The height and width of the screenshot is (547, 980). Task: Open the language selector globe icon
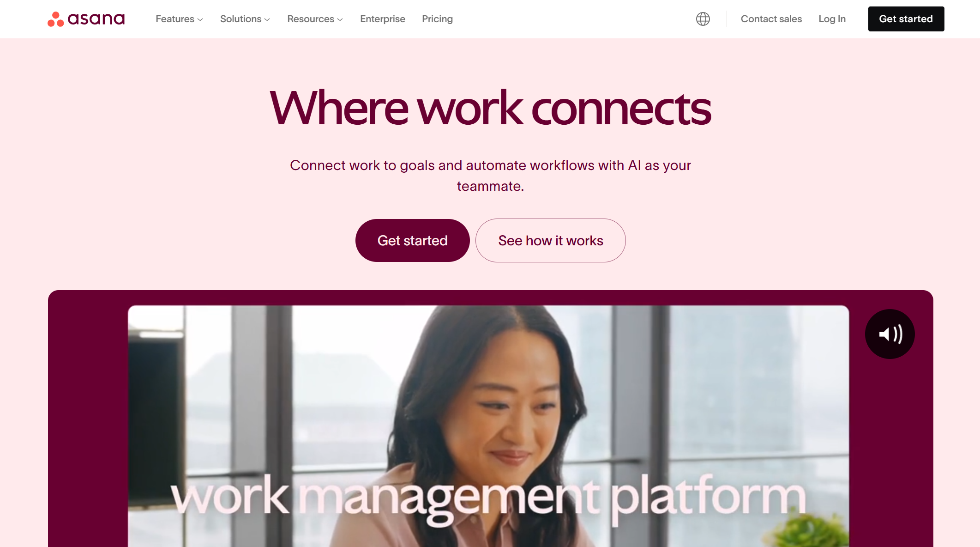click(x=703, y=19)
